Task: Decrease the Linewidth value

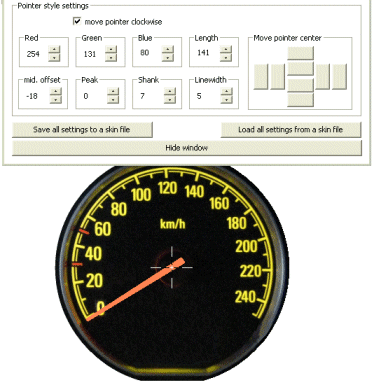Action: tap(226, 99)
